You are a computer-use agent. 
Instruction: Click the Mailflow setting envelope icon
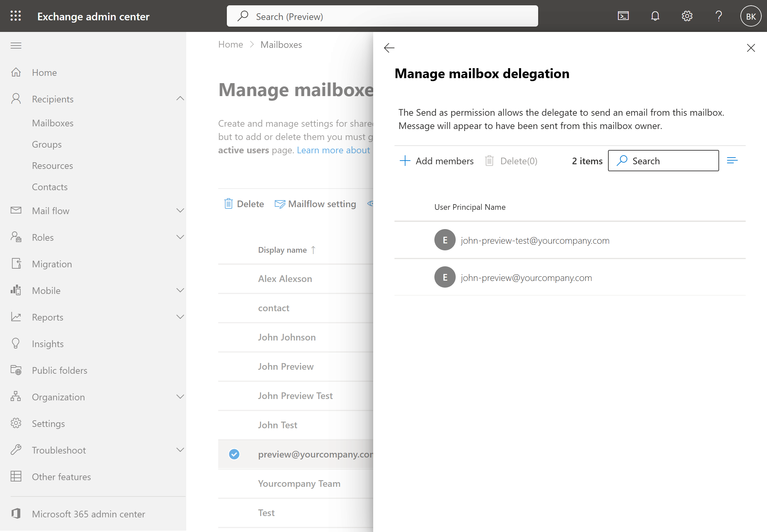279,204
